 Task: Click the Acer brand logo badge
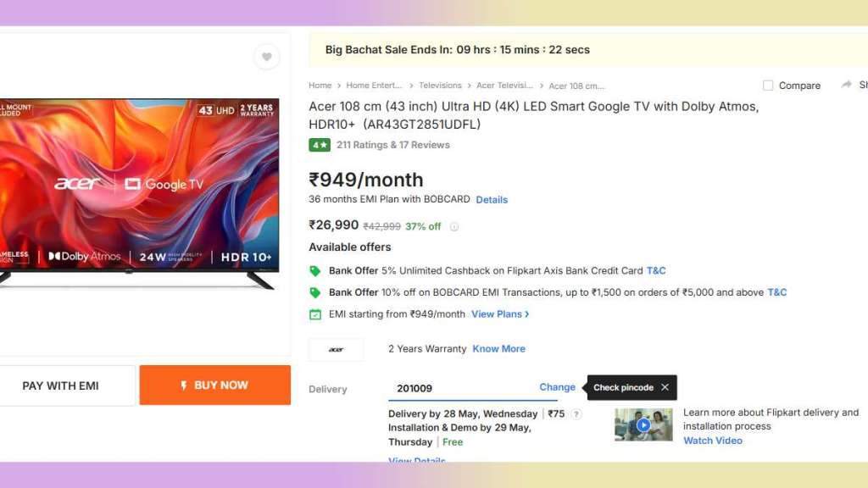pos(337,349)
